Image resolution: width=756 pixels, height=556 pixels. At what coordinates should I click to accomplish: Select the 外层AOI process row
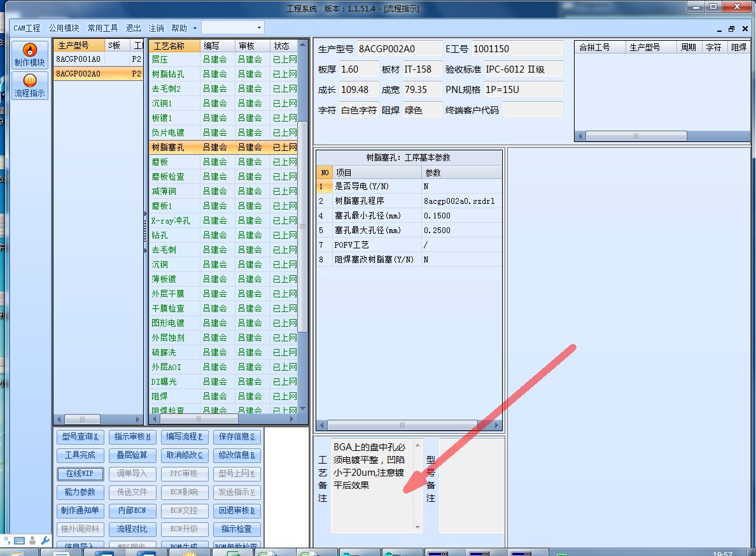point(224,367)
